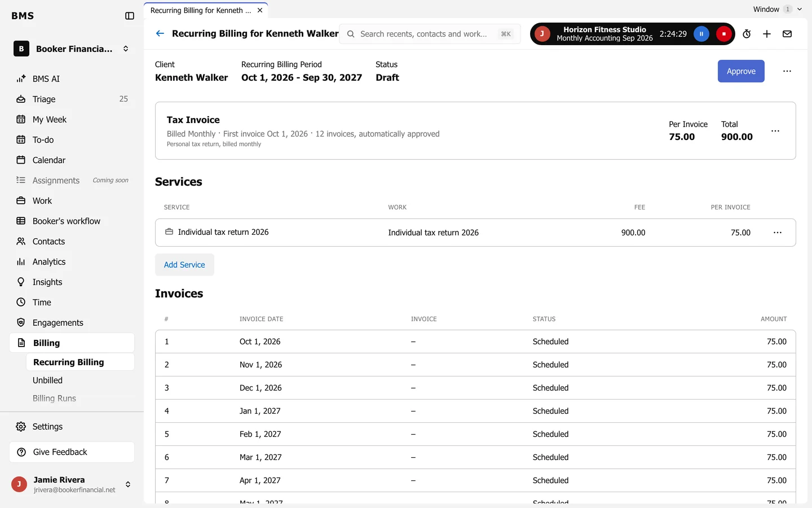This screenshot has height=508, width=812.
Task: Switch to Recurring Billing for Kenneth tab
Action: click(201, 10)
